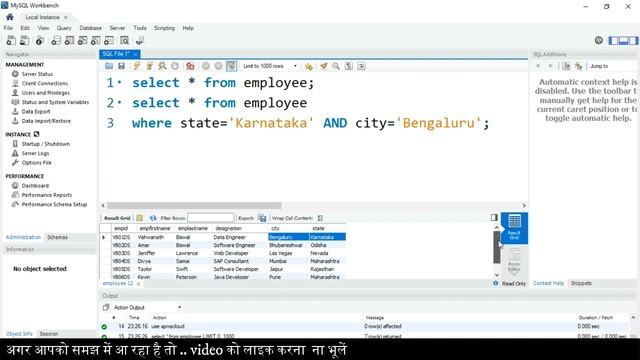Toggle invisible characters icon
640x360 pixels.
pyautogui.click(x=349, y=66)
